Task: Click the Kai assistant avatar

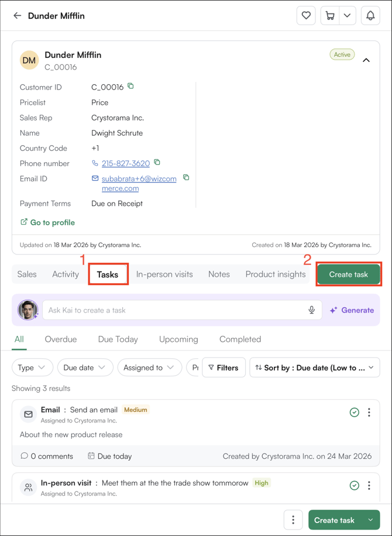Action: point(27,310)
